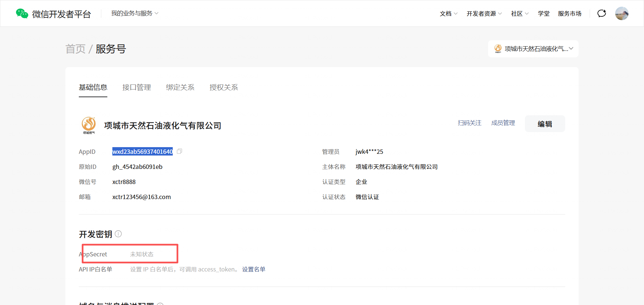The width and height of the screenshot is (644, 305).
Task: Click the WeChat logo icon
Action: tap(22, 13)
